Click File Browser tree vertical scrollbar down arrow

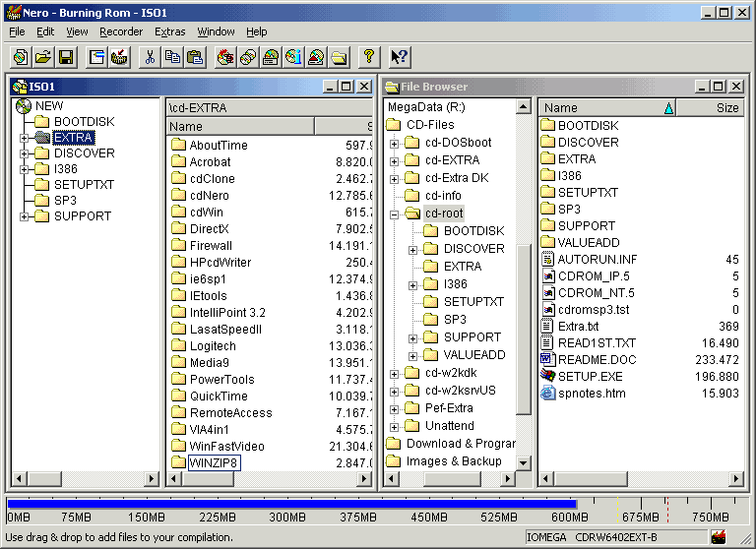pos(523,462)
